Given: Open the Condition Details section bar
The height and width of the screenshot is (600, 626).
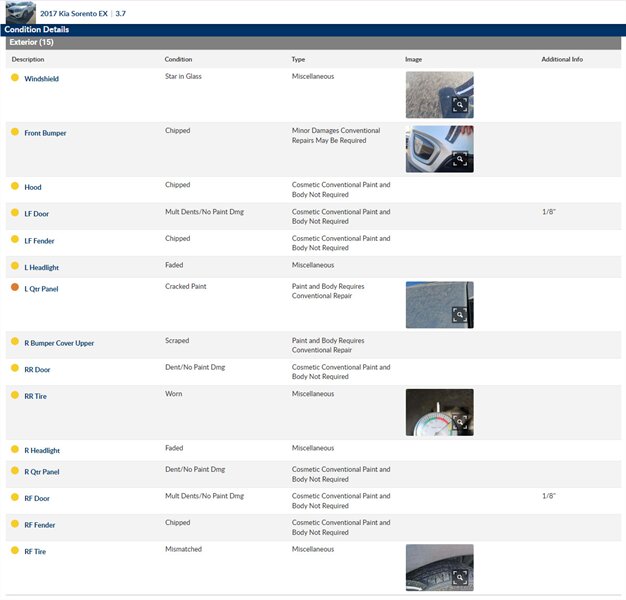Looking at the screenshot, I should [37, 30].
